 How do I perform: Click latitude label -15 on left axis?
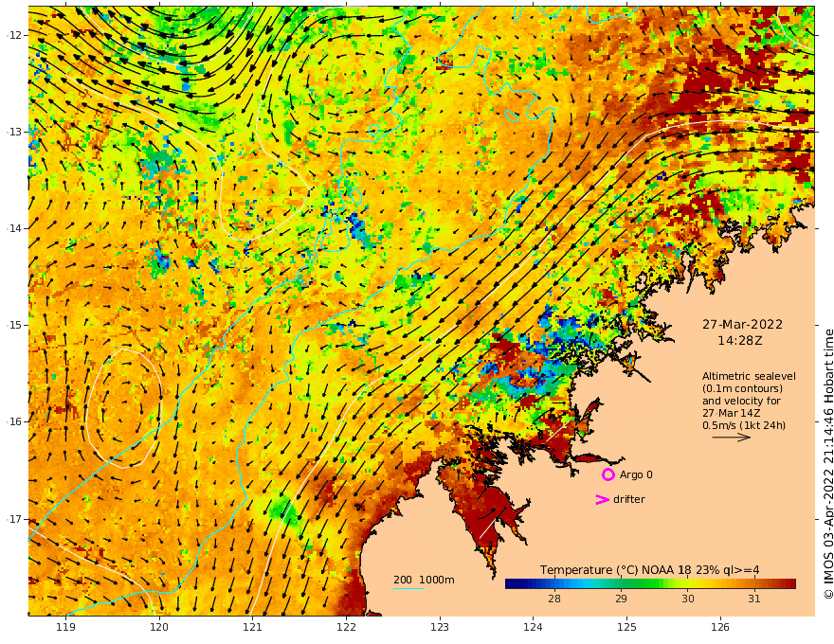14,325
